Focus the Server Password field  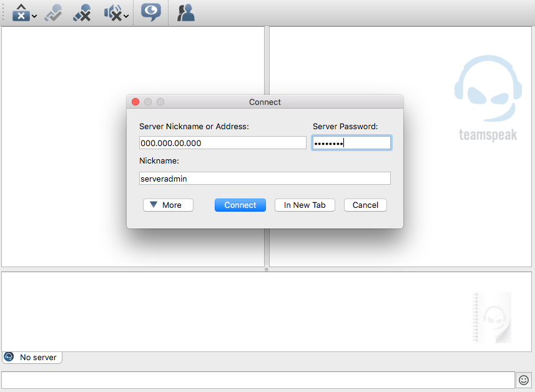pyautogui.click(x=351, y=143)
